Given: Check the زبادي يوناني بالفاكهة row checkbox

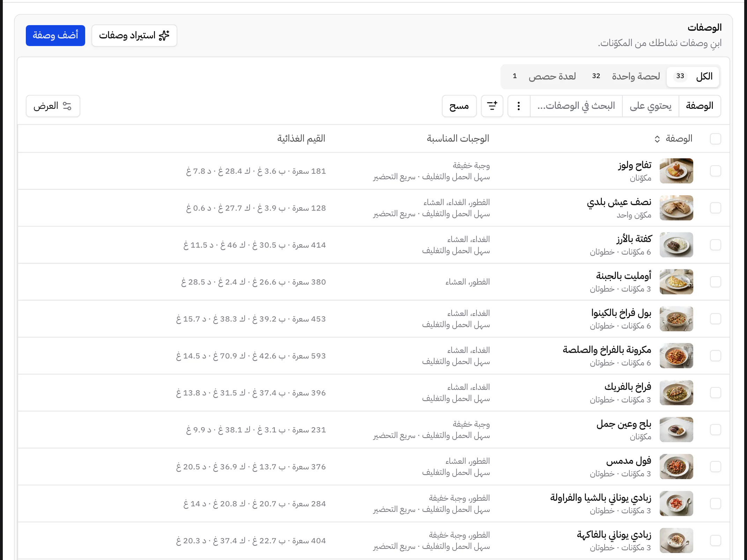Looking at the screenshot, I should click(716, 541).
